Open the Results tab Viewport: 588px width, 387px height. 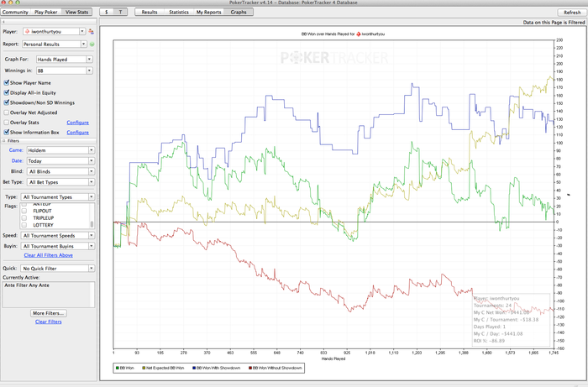[150, 12]
